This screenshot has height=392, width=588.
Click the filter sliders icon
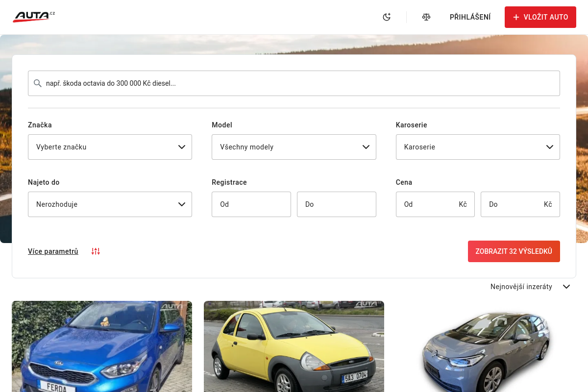pos(96,251)
